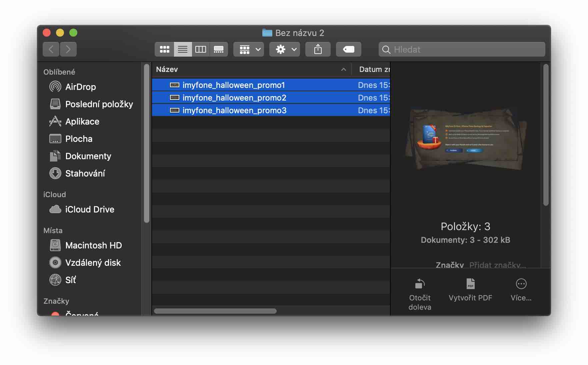The image size is (588, 365).
Task: Click the Značky section header
Action: (56, 301)
